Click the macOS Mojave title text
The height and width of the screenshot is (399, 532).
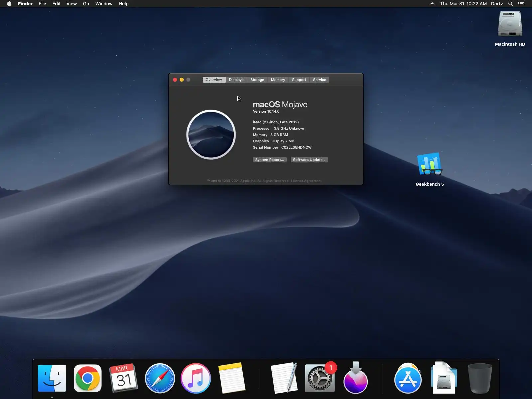[280, 104]
